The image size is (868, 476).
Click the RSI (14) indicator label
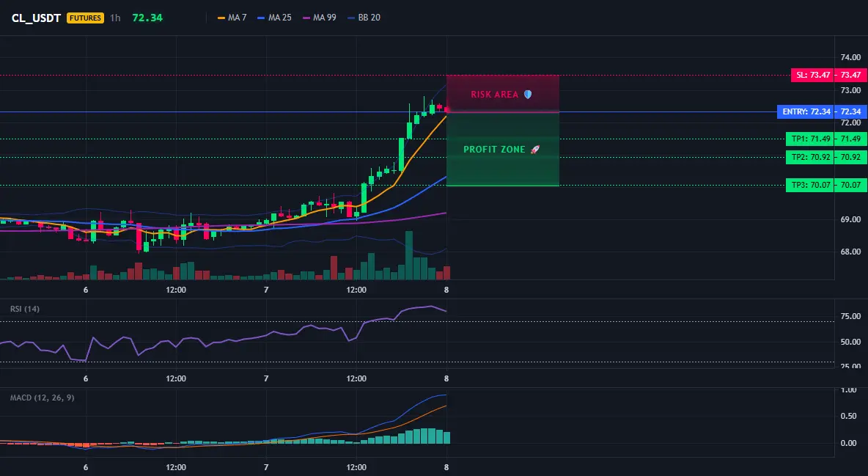25,309
